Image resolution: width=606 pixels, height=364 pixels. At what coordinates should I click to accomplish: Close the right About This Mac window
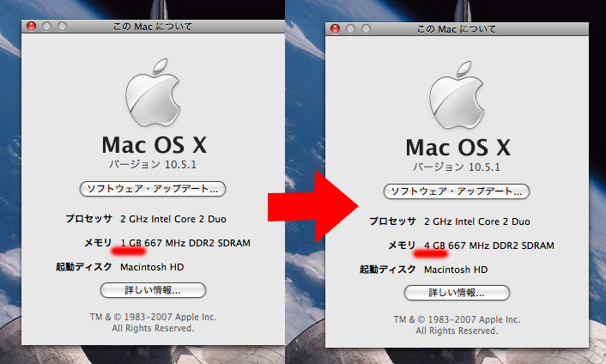[335, 29]
